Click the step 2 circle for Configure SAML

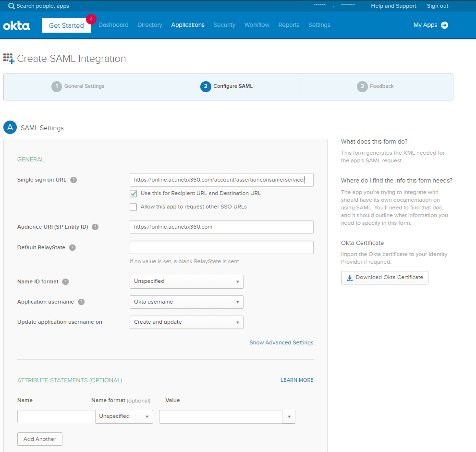[206, 86]
